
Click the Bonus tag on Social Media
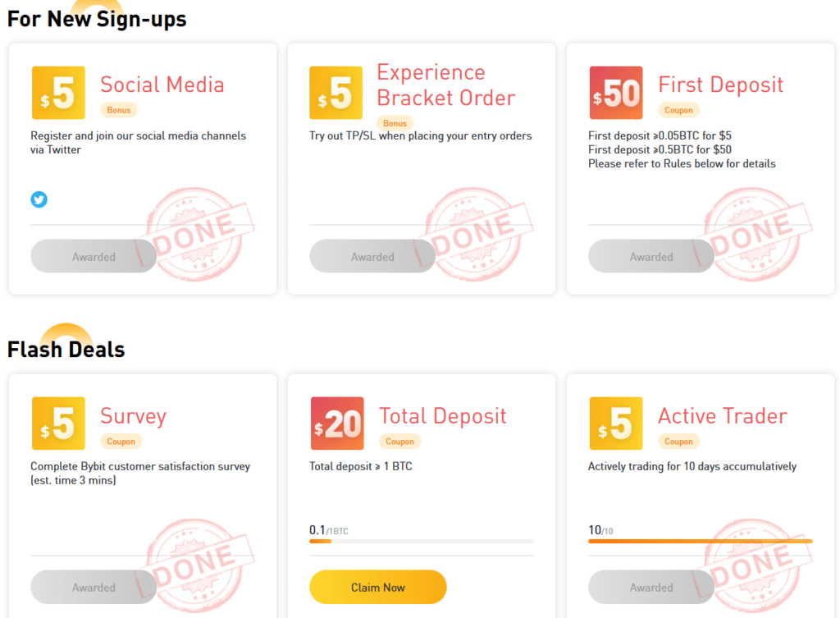[x=118, y=109]
